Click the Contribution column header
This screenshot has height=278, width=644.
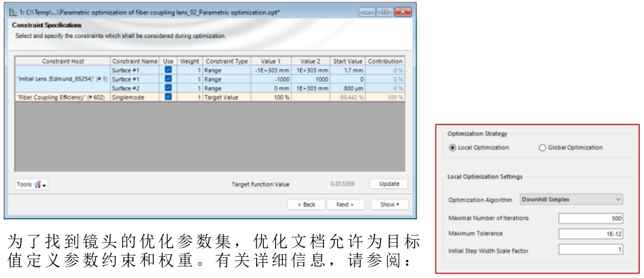pyautogui.click(x=385, y=61)
